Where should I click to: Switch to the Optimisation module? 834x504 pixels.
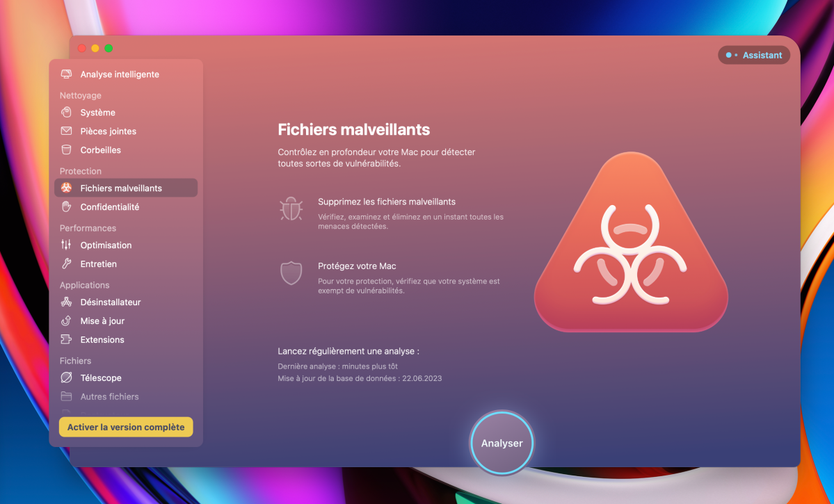[126, 245]
